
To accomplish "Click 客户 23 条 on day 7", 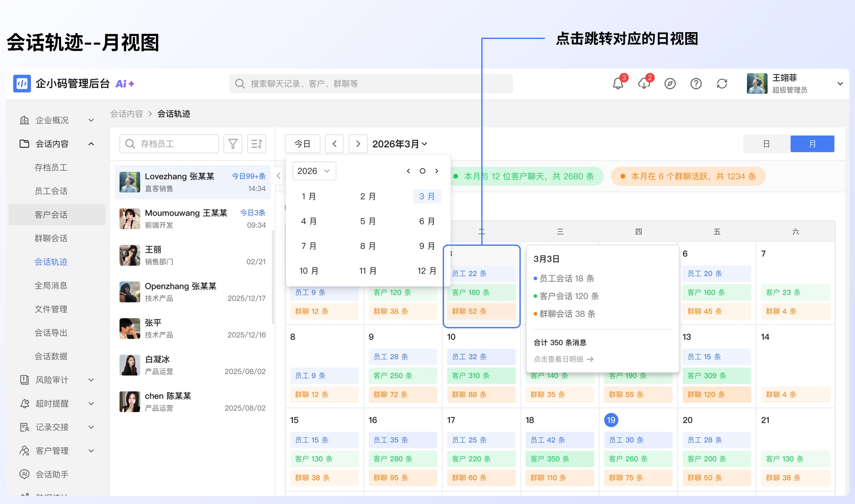I will pos(795,292).
